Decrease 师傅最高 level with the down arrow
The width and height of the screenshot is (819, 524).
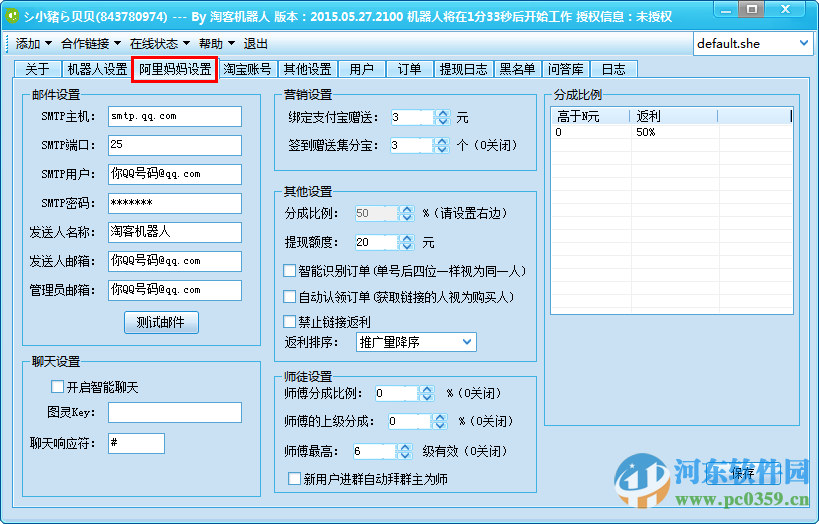click(405, 456)
